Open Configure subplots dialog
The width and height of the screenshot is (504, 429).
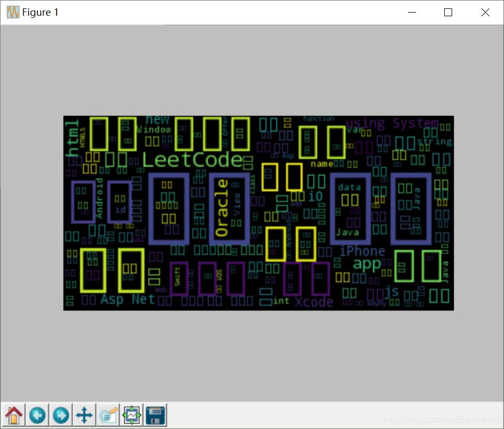[x=132, y=415]
